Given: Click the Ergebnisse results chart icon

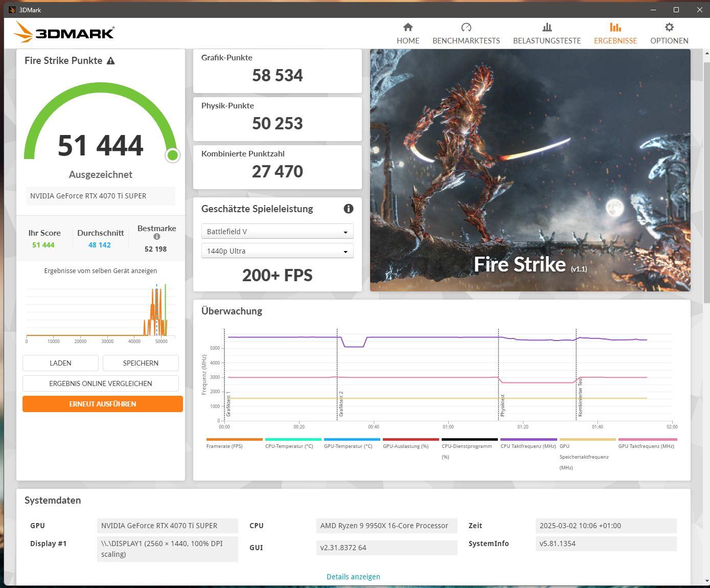Looking at the screenshot, I should [615, 27].
